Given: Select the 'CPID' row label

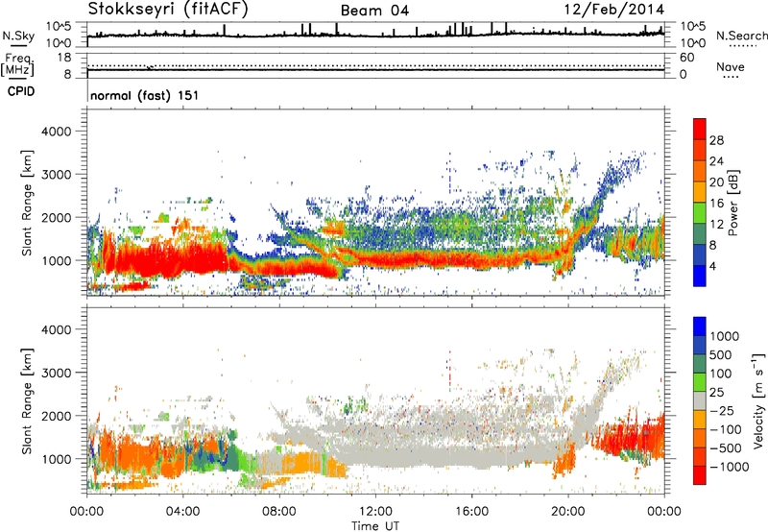Looking at the screenshot, I should [x=21, y=91].
